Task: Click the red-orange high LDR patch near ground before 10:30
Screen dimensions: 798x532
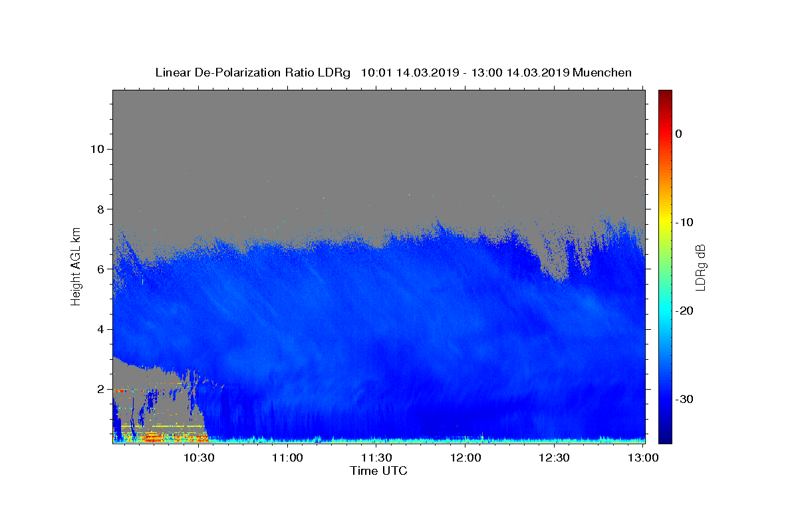Action: point(162,438)
